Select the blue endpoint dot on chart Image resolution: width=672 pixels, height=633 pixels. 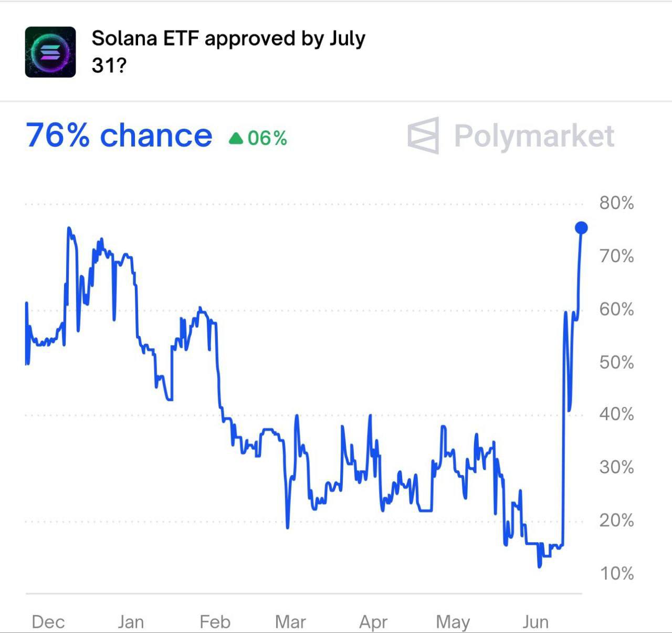(581, 227)
